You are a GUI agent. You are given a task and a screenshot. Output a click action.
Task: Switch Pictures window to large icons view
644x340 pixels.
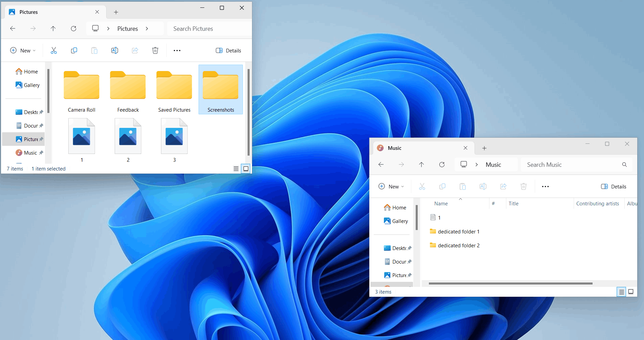[246, 168]
